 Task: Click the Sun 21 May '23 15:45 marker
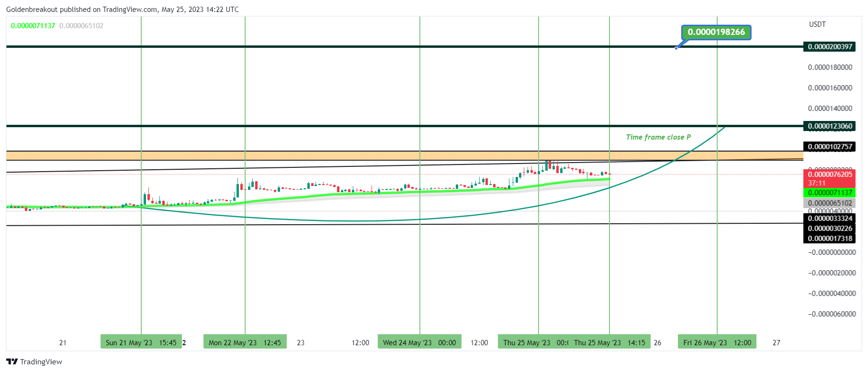(141, 342)
